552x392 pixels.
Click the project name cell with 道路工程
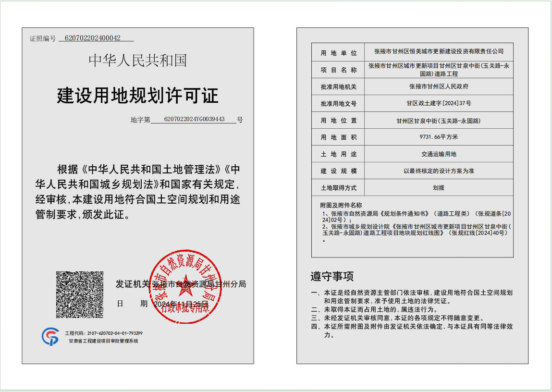tap(439, 70)
